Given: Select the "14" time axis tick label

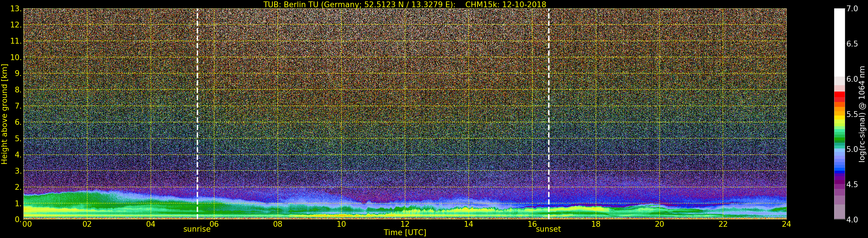Looking at the screenshot, I should click(468, 224).
